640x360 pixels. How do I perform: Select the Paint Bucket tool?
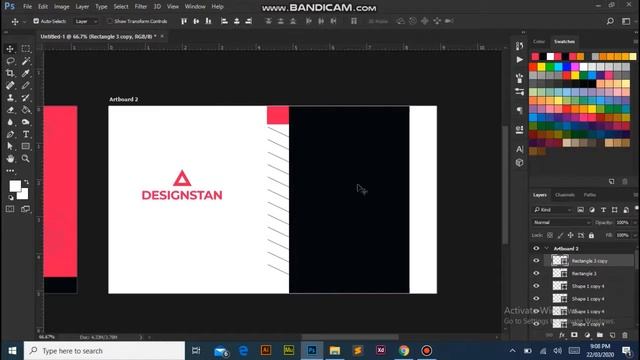click(26, 110)
